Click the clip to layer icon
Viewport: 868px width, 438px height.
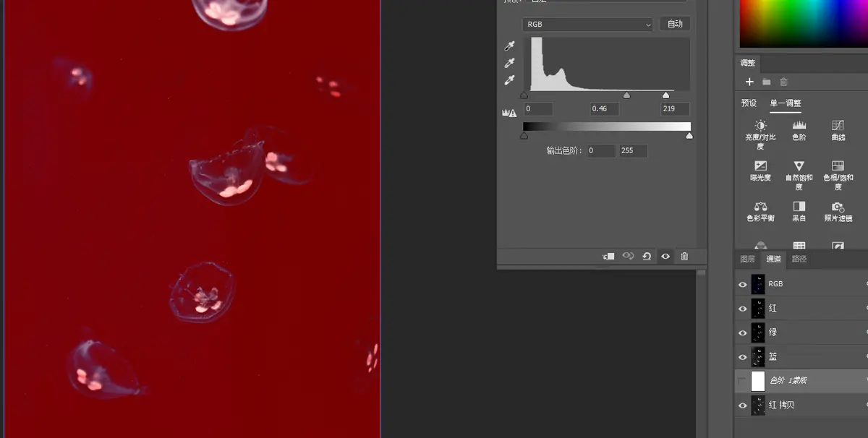pos(609,256)
